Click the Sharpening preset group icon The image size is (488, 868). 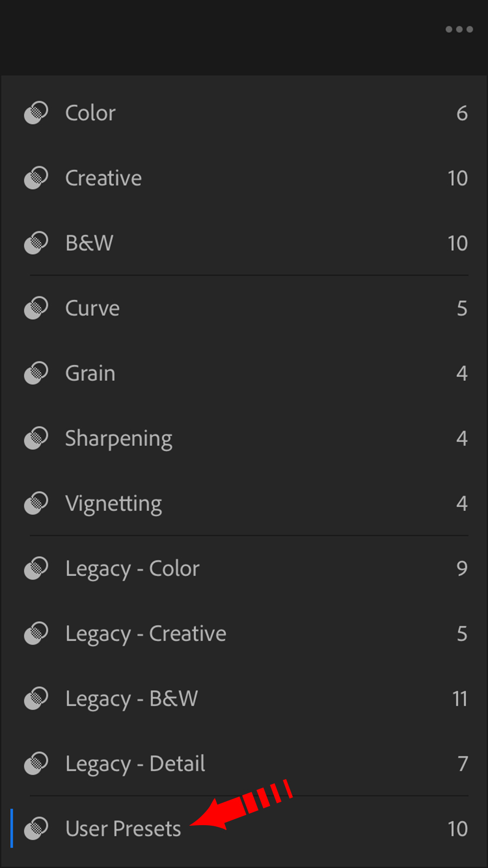pos(36,438)
